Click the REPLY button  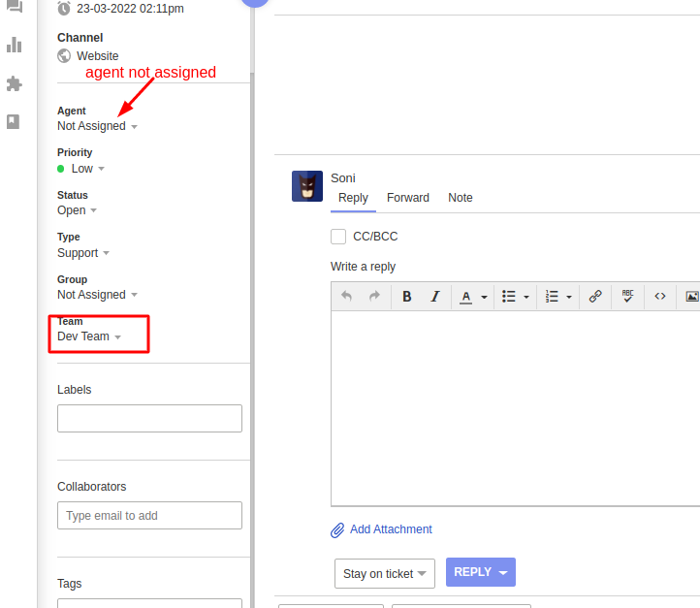472,572
